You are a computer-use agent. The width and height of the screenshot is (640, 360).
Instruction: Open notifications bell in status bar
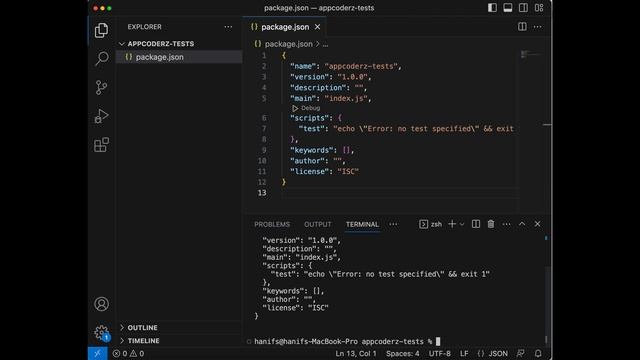coord(538,353)
